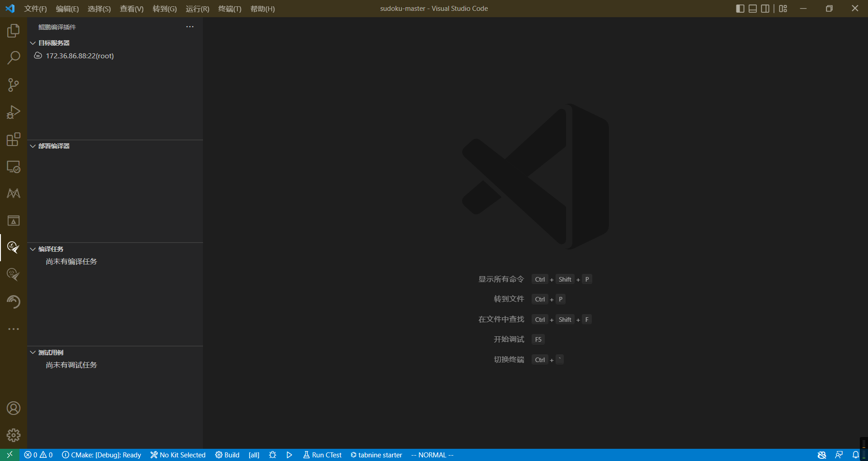
Task: Click the 尚未有编译任务 entry
Action: tap(71, 262)
